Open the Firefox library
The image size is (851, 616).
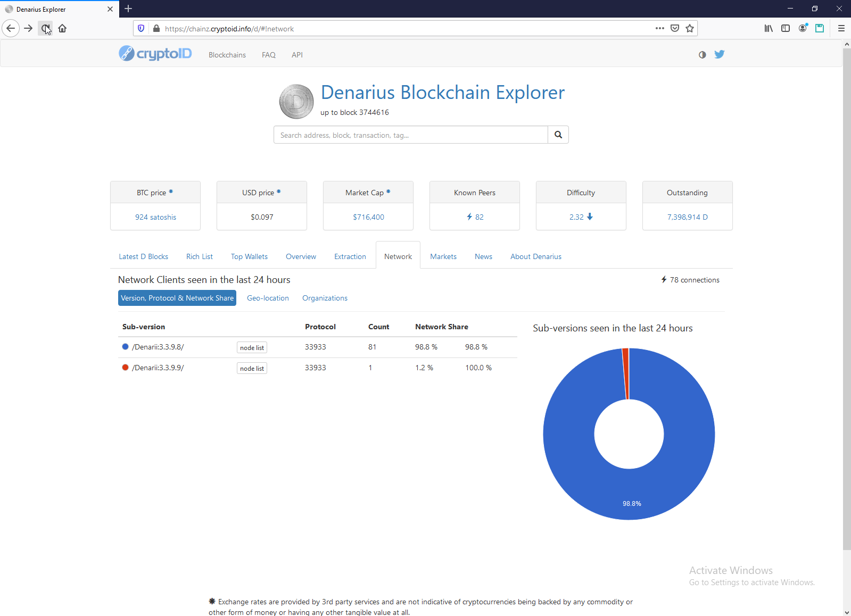click(769, 28)
